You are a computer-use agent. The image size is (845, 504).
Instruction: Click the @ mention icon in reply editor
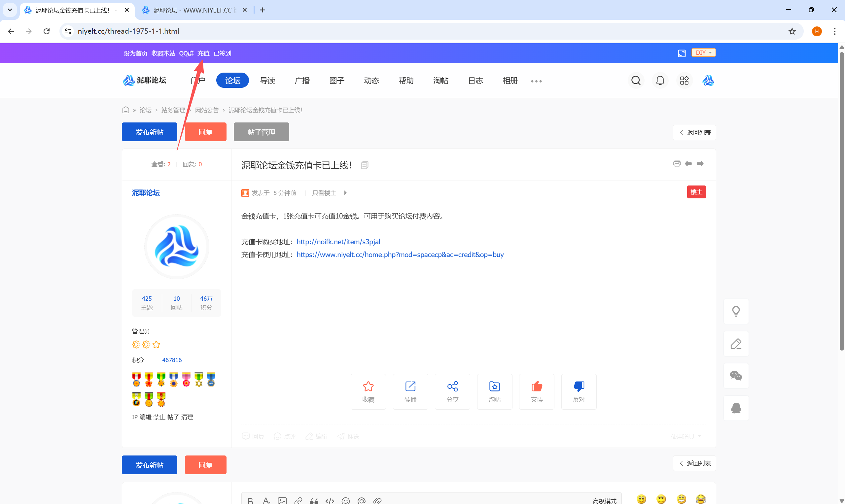pos(362,500)
